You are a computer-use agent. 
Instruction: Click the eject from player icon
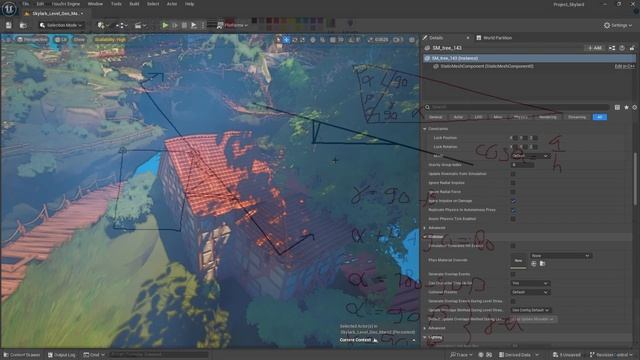click(194, 25)
